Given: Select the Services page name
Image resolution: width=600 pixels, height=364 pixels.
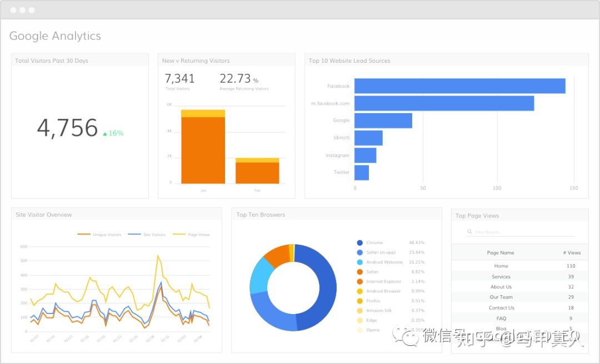Looking at the screenshot, I should pos(501,276).
